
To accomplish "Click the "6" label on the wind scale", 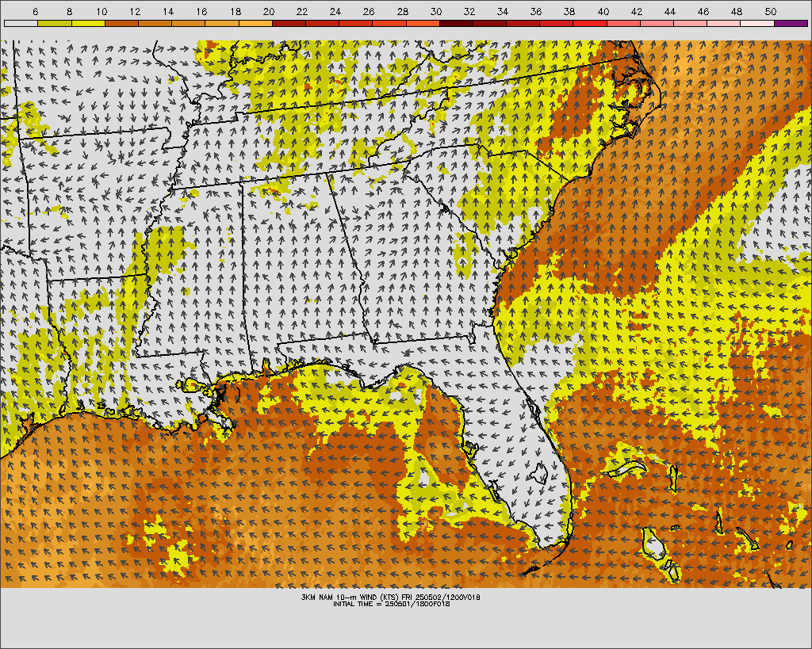I will [36, 11].
